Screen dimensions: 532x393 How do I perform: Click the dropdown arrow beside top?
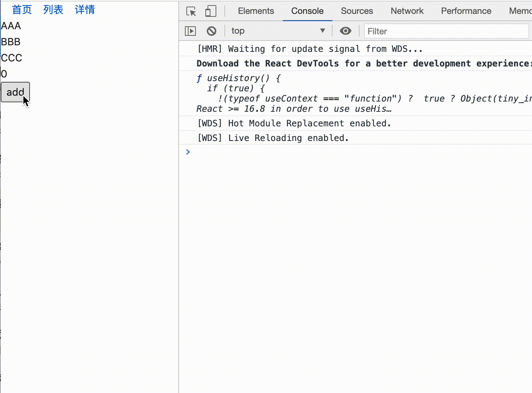pos(323,31)
